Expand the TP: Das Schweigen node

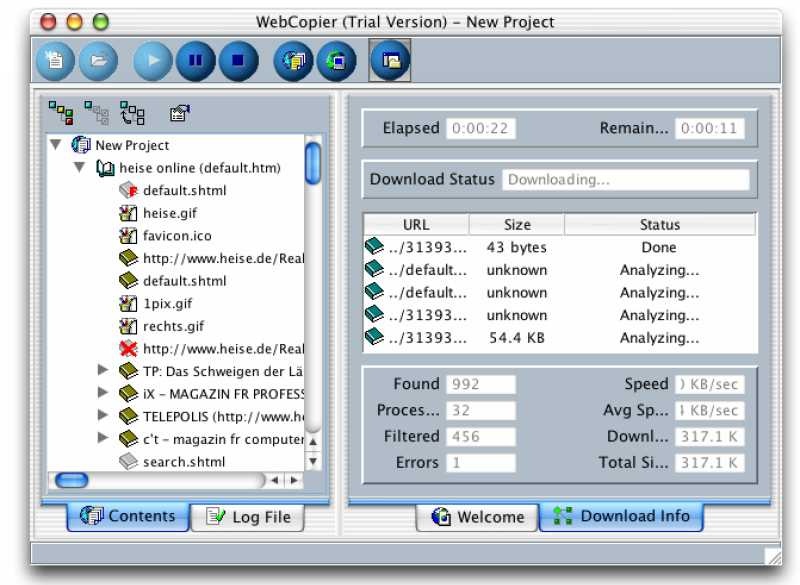tap(103, 370)
